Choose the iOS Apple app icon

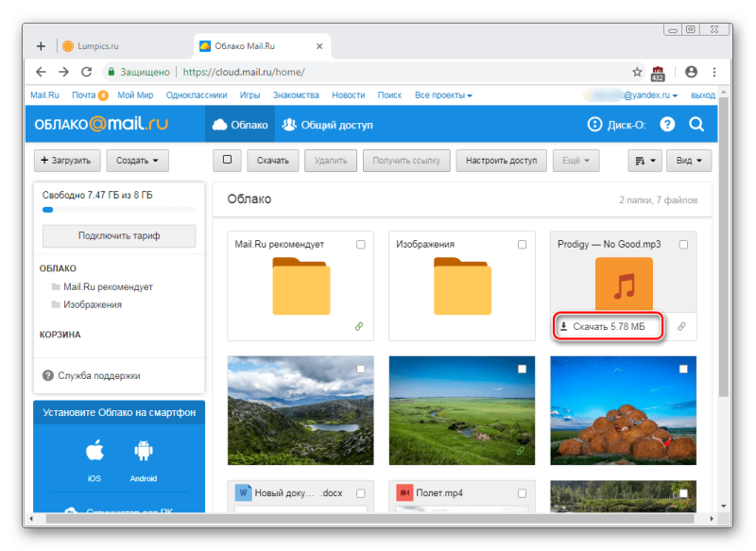94,450
